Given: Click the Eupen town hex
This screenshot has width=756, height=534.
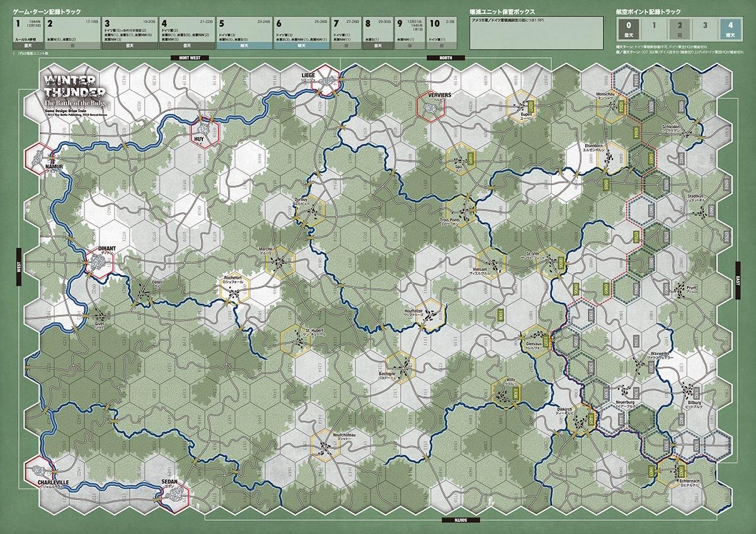Looking at the screenshot, I should pyautogui.click(x=522, y=108).
